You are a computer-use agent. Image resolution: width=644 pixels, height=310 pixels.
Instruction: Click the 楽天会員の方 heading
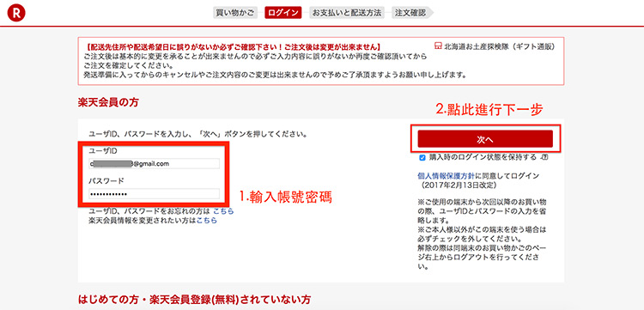pos(108,103)
